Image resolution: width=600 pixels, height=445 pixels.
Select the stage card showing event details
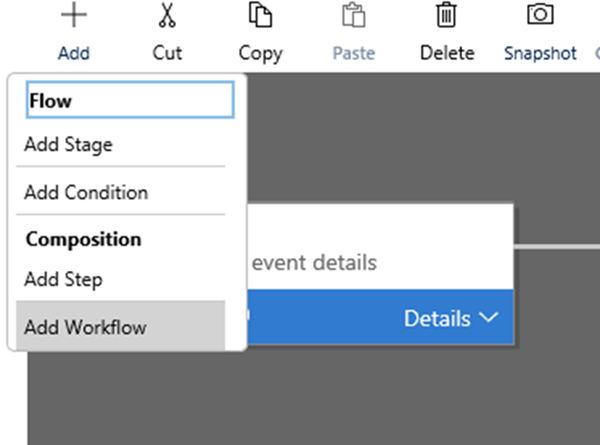[x=380, y=262]
